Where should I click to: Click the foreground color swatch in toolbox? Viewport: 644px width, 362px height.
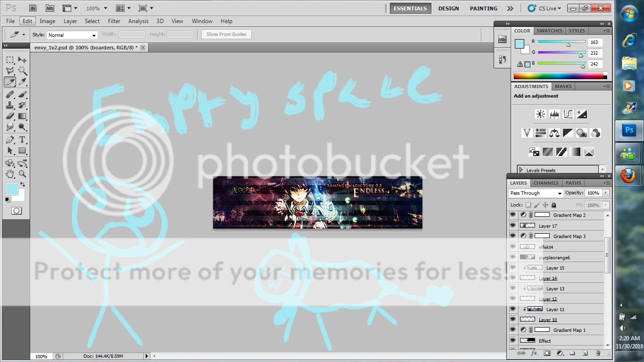12,189
